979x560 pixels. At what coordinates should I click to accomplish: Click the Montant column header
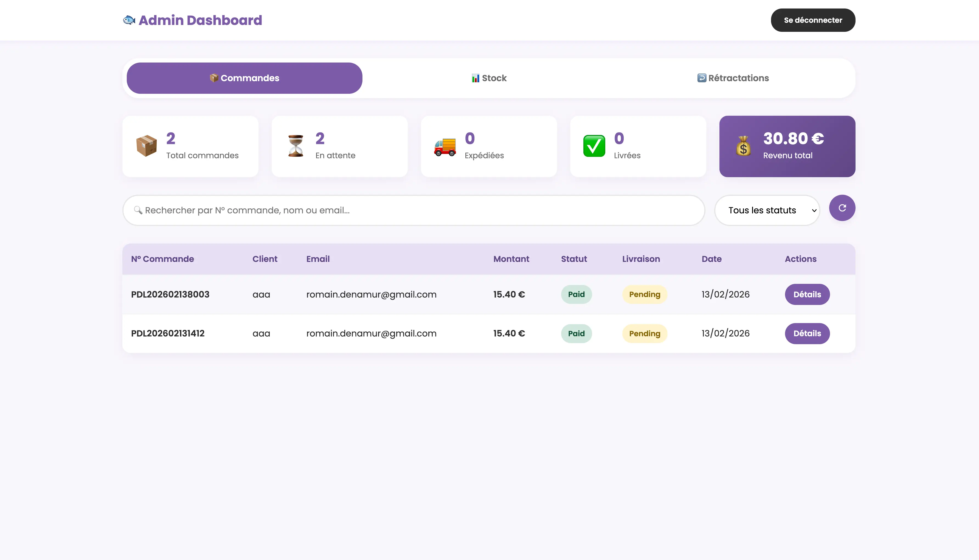click(x=511, y=259)
